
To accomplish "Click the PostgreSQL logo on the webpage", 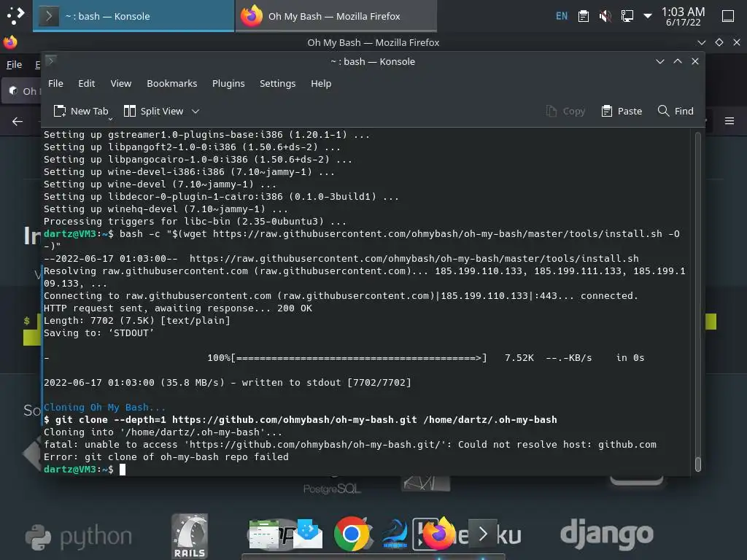I will pyautogui.click(x=332, y=489).
